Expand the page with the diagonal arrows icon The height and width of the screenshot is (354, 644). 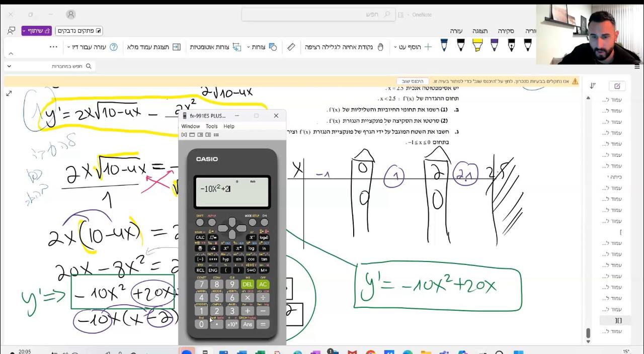click(9, 94)
